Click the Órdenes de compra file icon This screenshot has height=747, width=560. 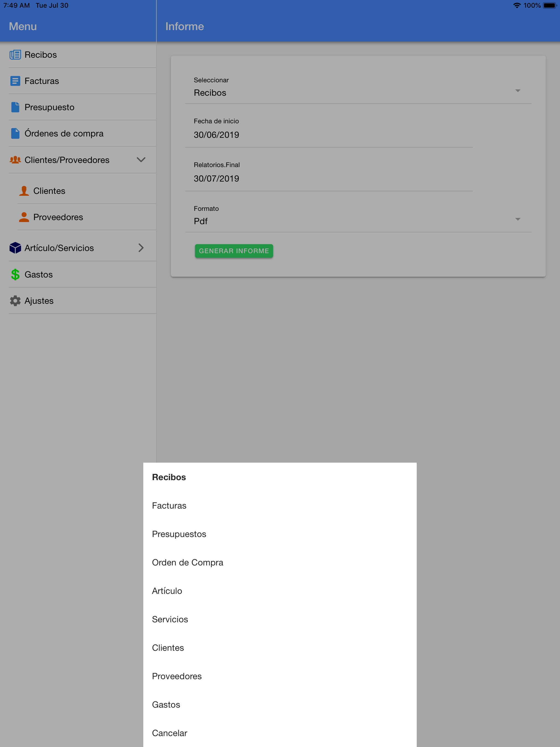click(x=15, y=133)
